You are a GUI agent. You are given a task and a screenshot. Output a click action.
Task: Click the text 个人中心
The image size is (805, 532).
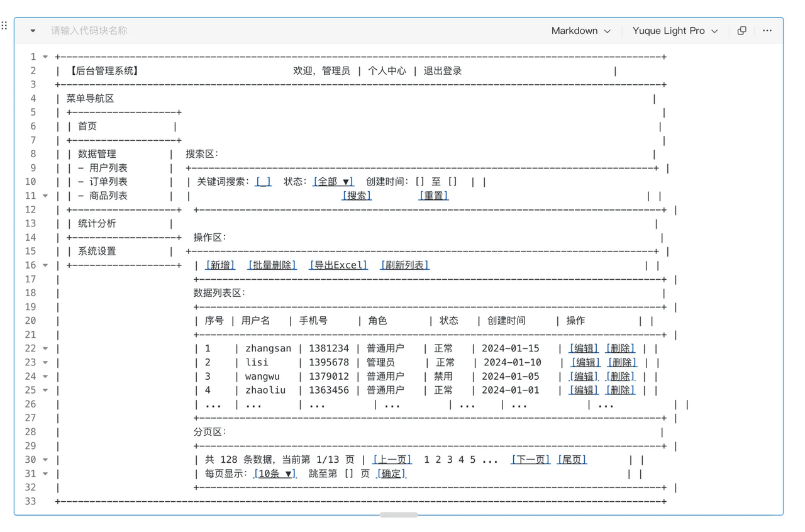[x=387, y=70]
